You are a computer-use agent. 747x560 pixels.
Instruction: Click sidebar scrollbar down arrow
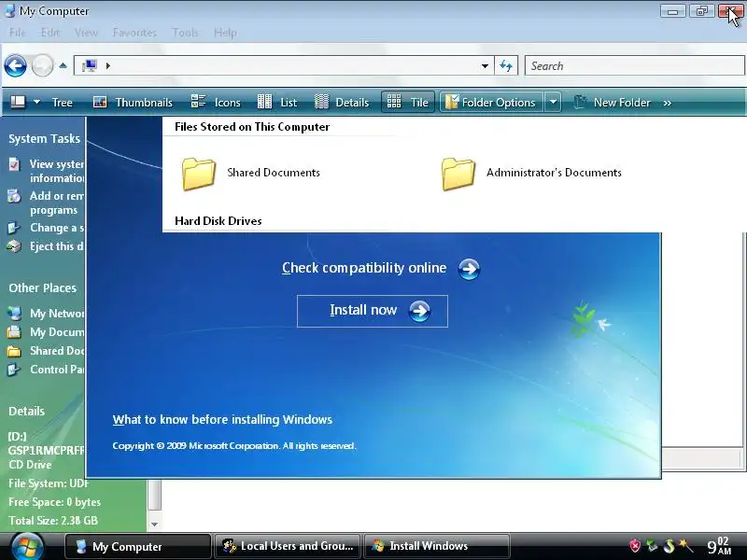[154, 525]
